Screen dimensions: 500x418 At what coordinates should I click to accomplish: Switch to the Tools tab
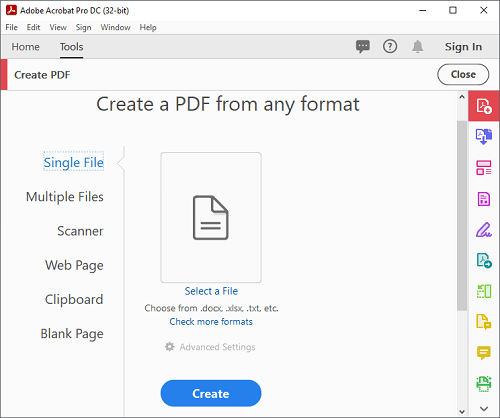(x=71, y=47)
